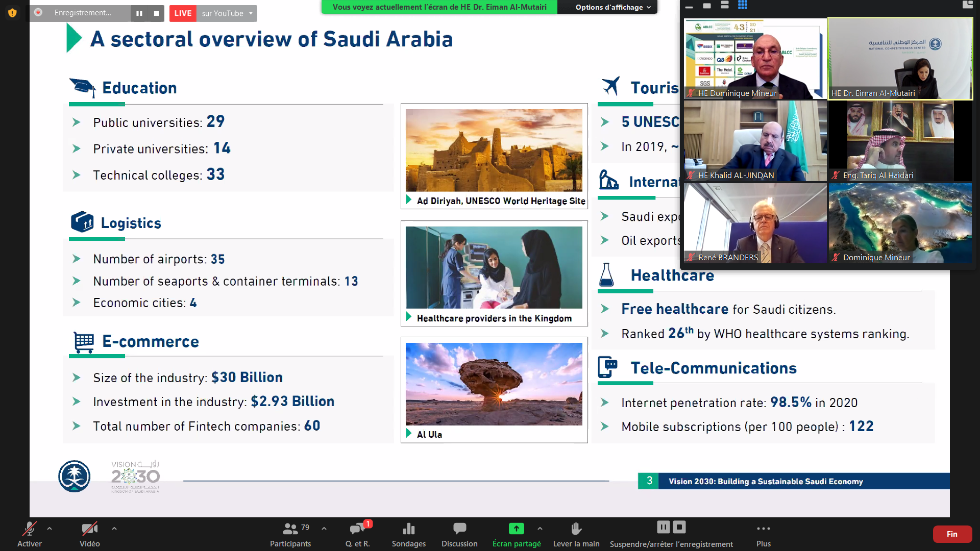This screenshot has height=551, width=980.
Task: Click the green screen-sharing banner for Dr. Eiman
Action: coord(439,7)
